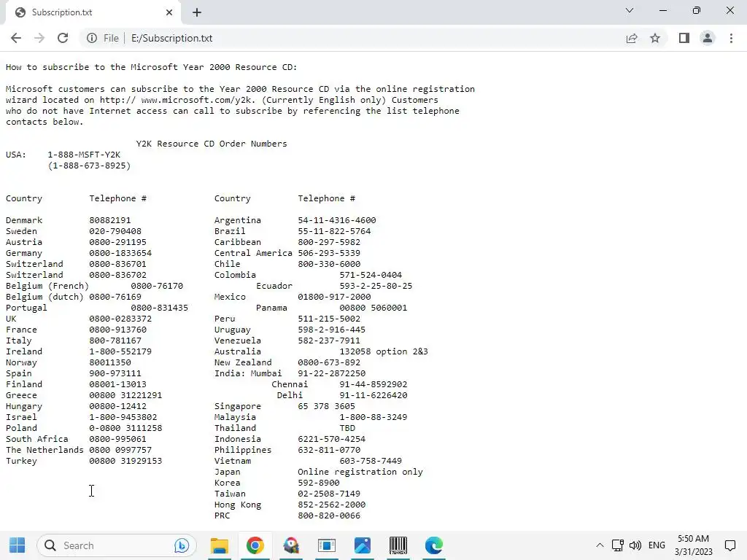Open network status tray icon

(x=617, y=545)
